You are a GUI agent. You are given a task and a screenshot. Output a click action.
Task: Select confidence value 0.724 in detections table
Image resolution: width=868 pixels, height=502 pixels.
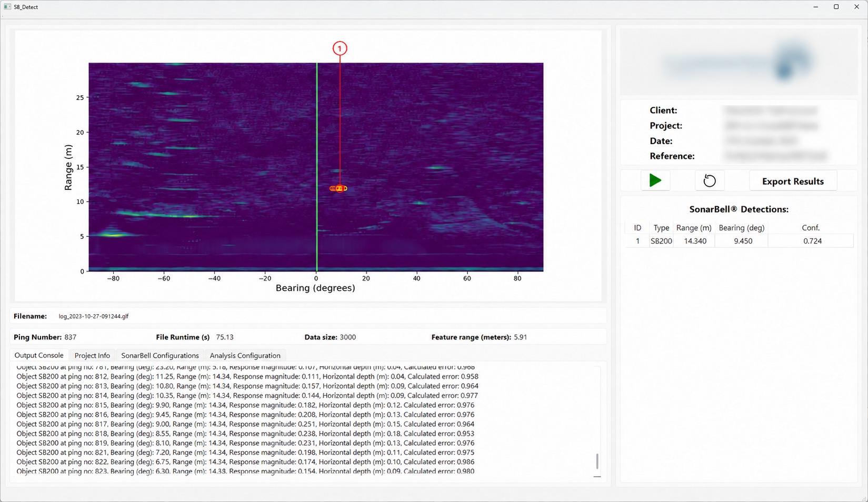click(x=812, y=241)
